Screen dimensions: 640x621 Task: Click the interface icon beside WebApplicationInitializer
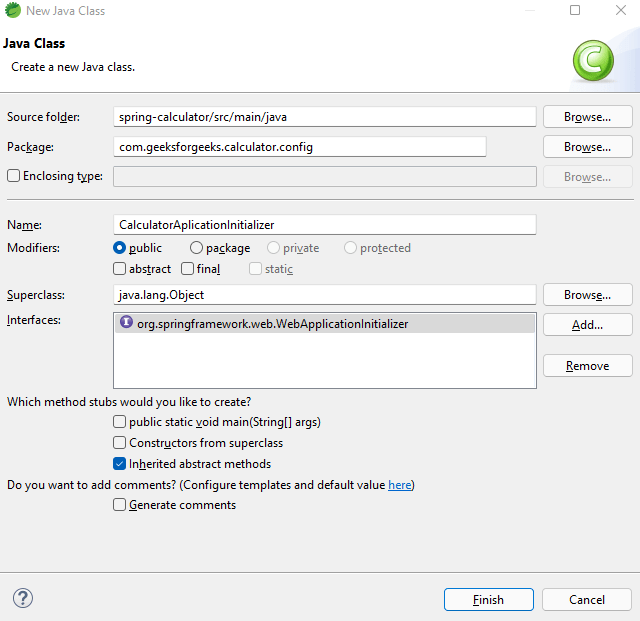coord(126,323)
